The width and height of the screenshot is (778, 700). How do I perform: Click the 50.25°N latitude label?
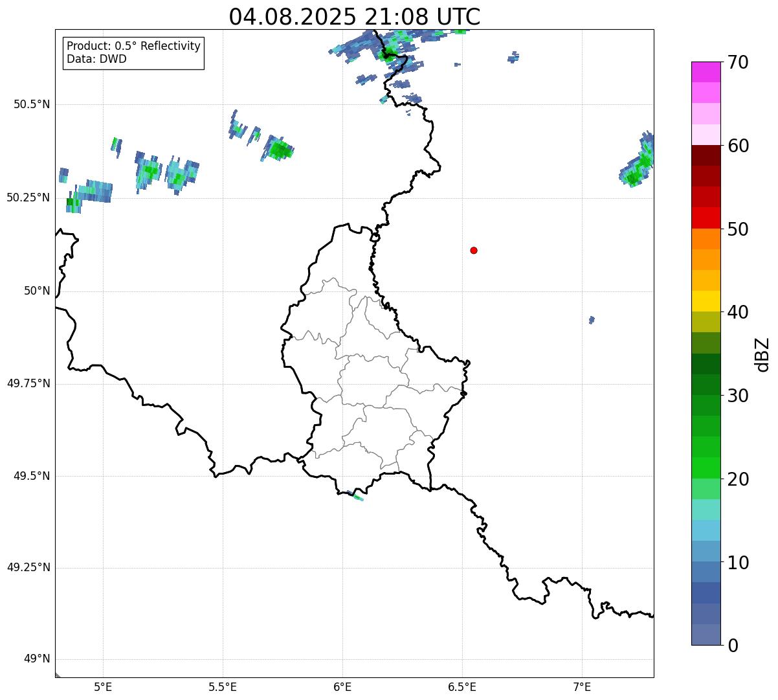(28, 198)
